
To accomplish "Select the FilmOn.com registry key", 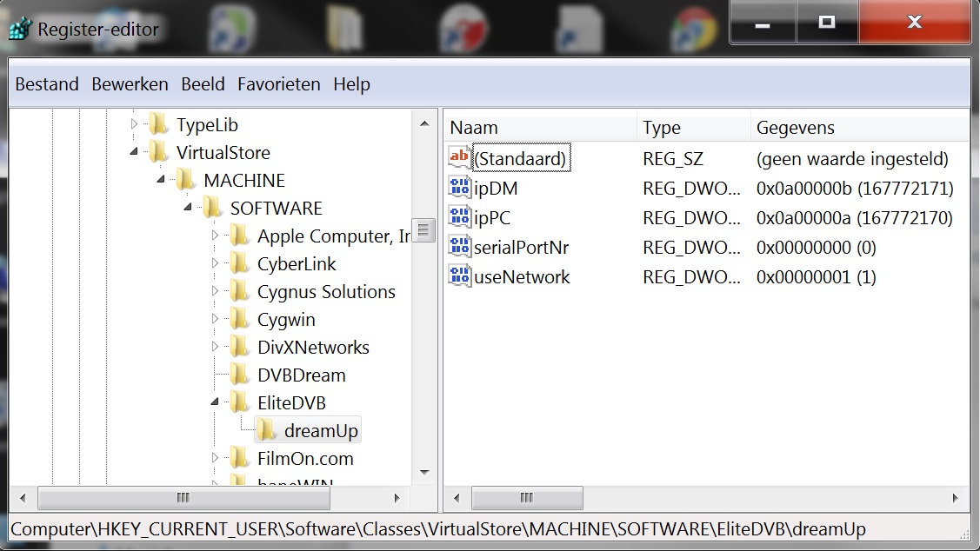I will 305,458.
